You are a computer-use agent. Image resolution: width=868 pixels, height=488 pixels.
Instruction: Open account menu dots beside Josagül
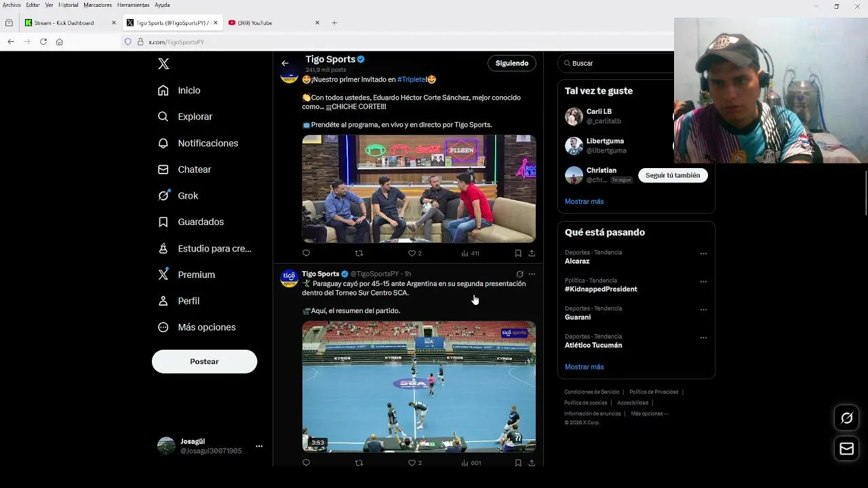(259, 446)
